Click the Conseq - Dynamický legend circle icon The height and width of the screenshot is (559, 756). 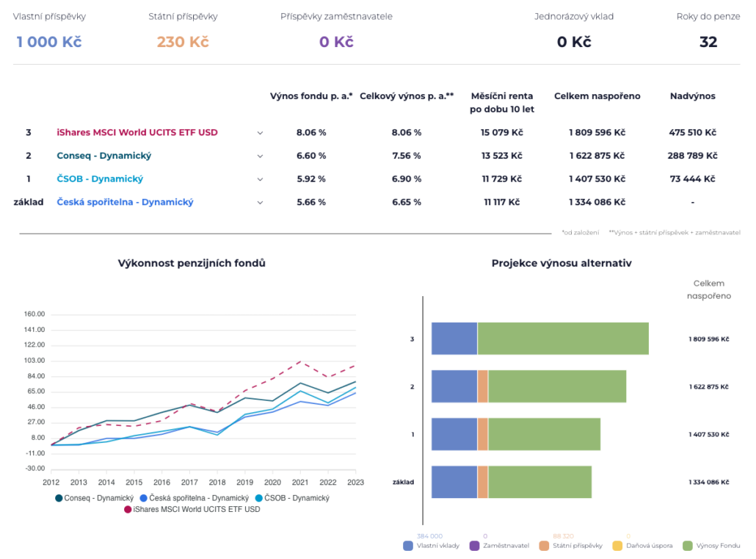tap(59, 498)
